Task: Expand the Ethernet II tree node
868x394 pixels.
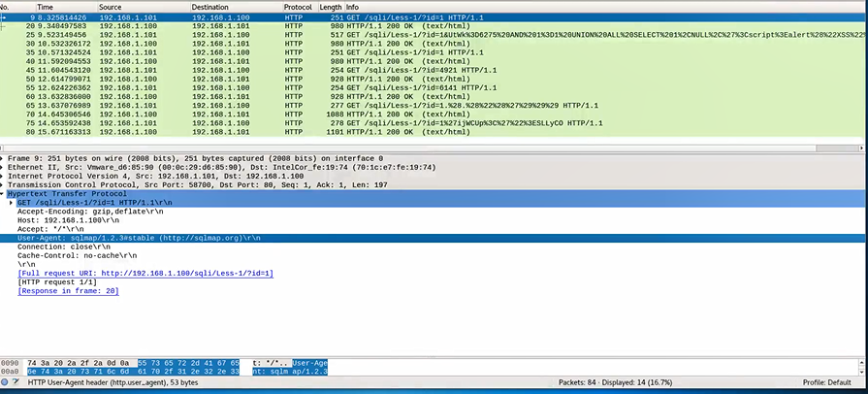Action: pyautogui.click(x=3, y=167)
